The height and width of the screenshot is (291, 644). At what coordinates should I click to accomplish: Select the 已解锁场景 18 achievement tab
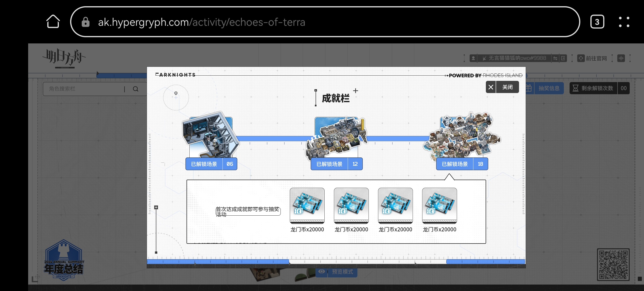tap(462, 164)
